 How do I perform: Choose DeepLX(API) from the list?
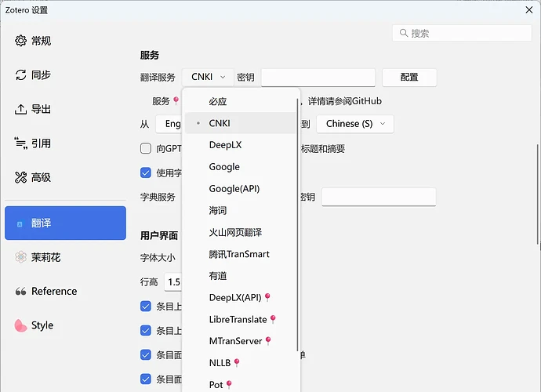pyautogui.click(x=240, y=297)
